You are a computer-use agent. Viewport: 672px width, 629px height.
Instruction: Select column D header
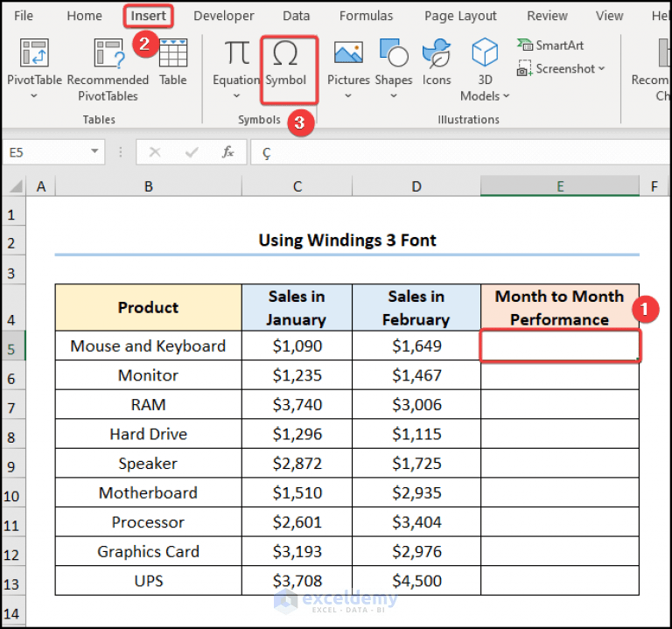pos(416,186)
